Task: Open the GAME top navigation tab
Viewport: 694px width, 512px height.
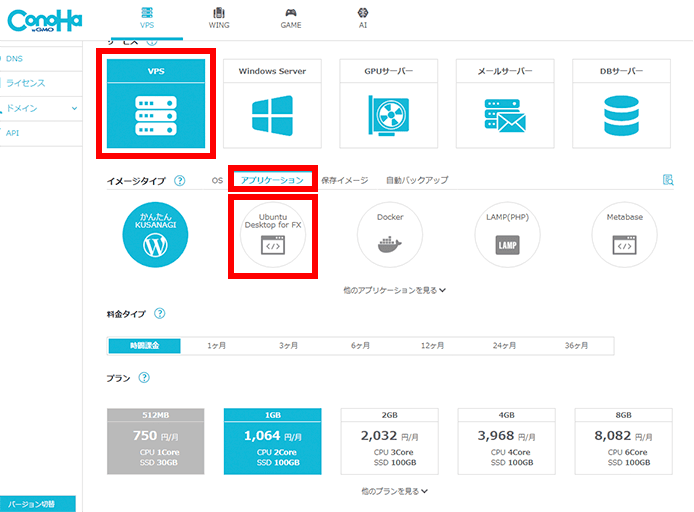Action: click(x=291, y=19)
